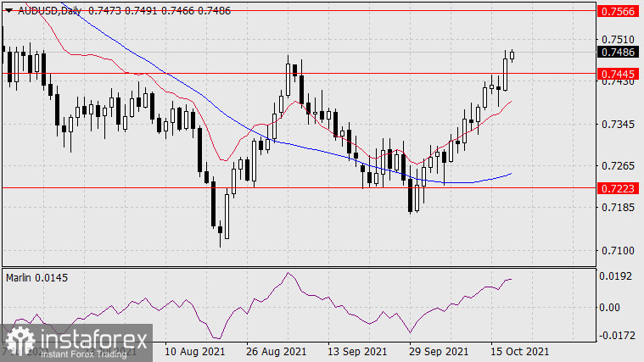Click the instaforex Instant Forex Trading text

coord(83,341)
